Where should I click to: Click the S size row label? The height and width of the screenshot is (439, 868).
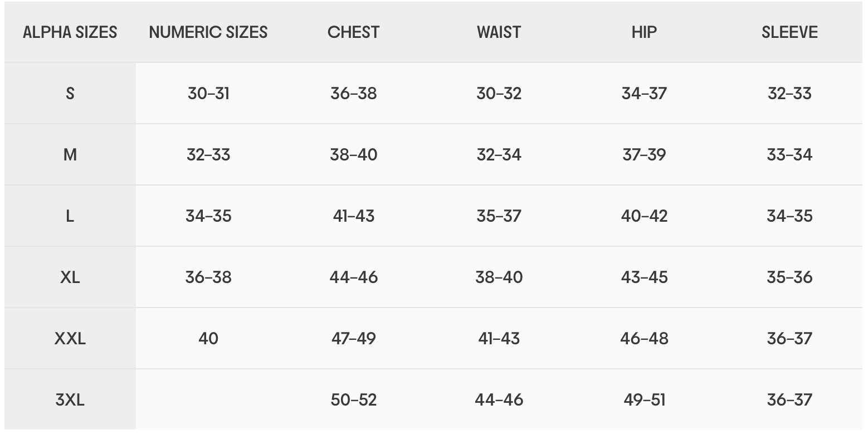(70, 94)
